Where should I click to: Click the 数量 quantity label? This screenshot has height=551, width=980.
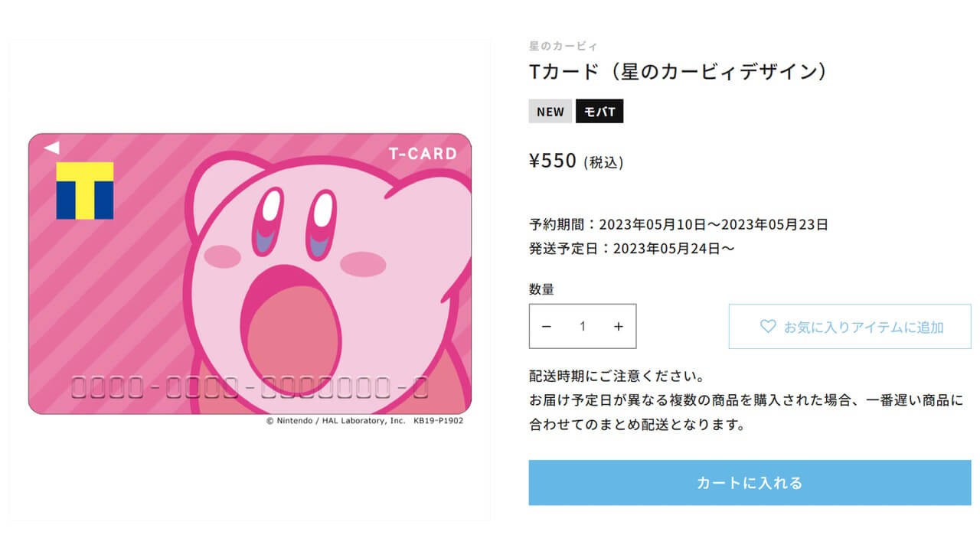[539, 289]
